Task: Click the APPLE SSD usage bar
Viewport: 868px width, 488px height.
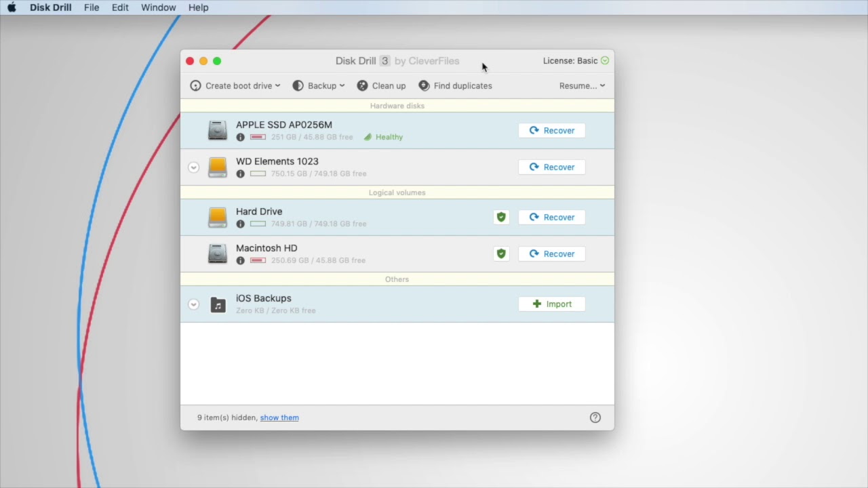Action: tap(258, 137)
